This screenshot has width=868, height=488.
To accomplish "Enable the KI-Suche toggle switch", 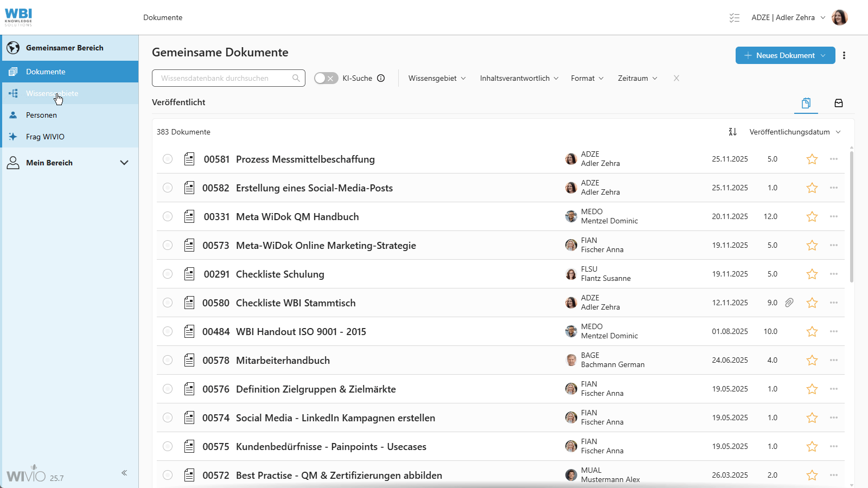I will 326,78.
